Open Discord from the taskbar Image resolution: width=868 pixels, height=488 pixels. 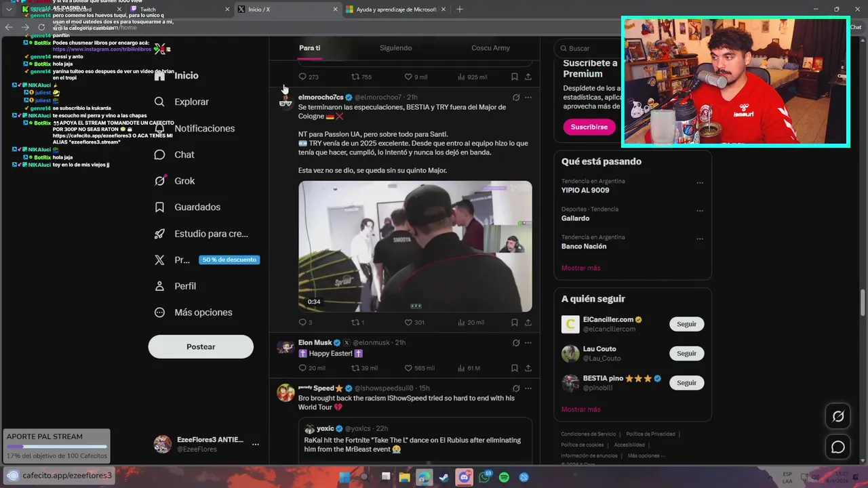[x=464, y=478]
